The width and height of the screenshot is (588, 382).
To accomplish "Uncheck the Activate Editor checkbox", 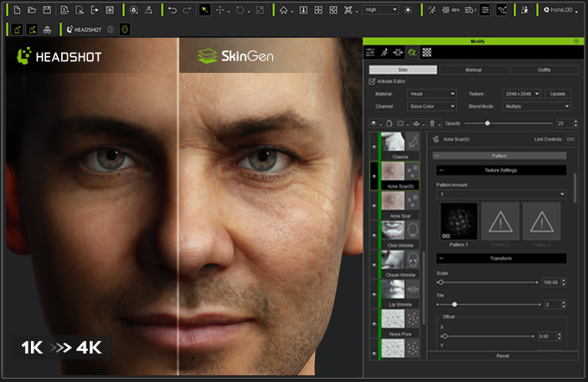I will coord(373,81).
